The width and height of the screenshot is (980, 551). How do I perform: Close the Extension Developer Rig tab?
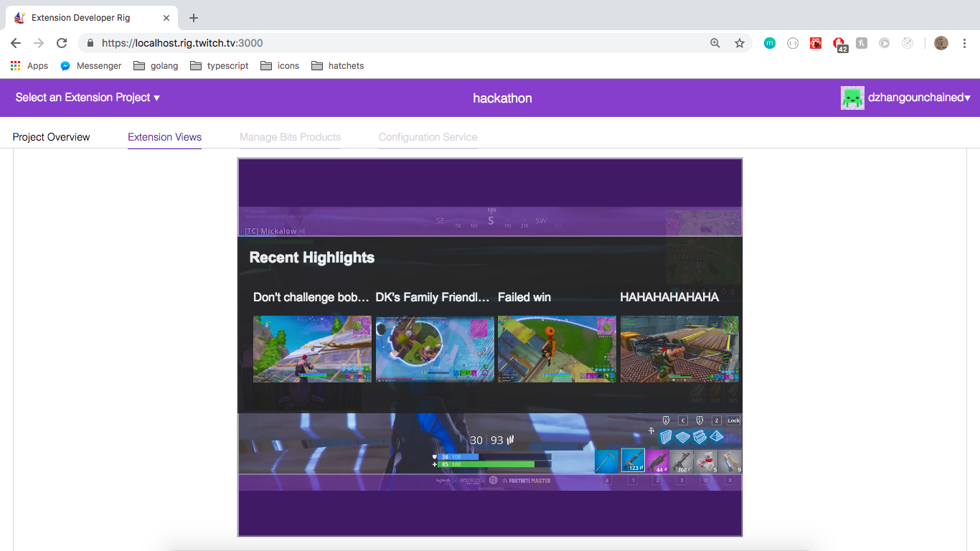[x=166, y=18]
